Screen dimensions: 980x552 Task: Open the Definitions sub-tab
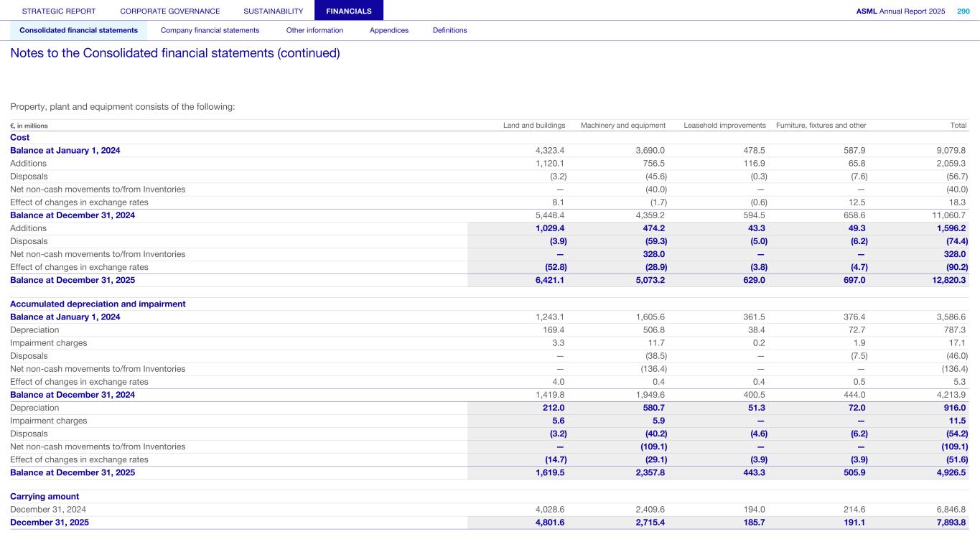449,30
